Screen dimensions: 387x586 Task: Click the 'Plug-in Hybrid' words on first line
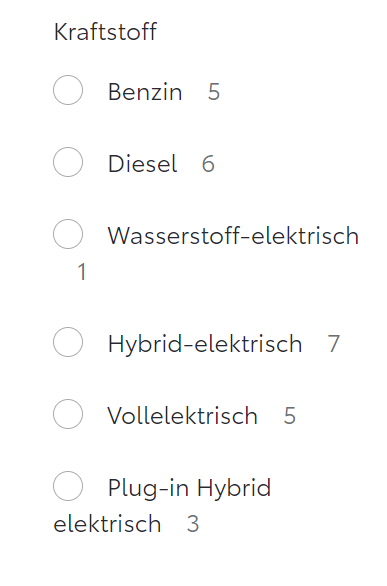189,488
